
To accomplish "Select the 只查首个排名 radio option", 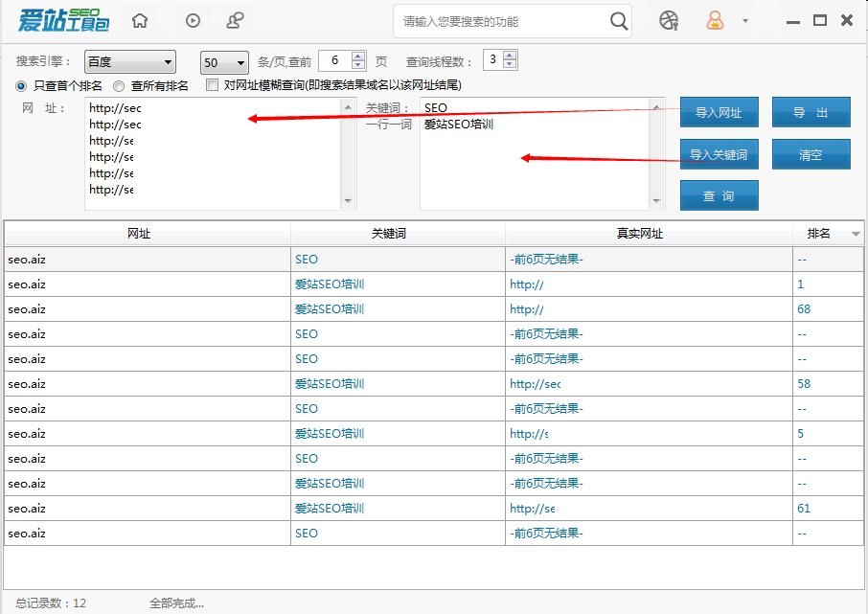I will (x=21, y=86).
